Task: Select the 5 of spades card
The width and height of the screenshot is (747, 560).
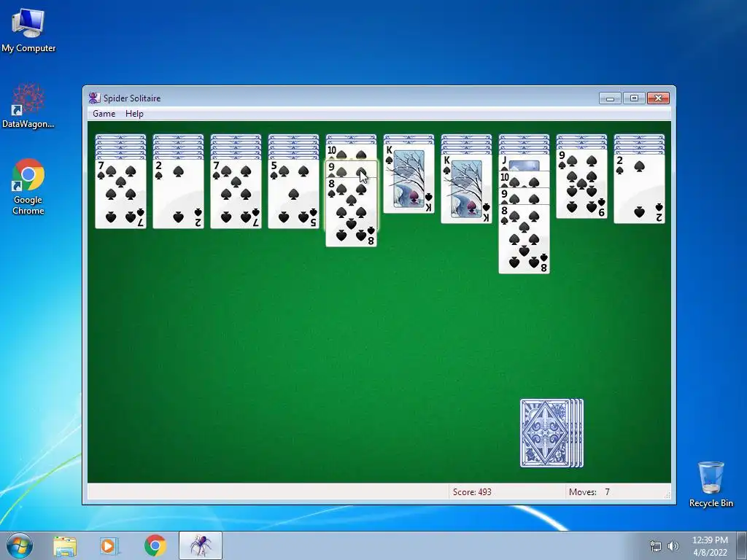Action: pos(293,194)
